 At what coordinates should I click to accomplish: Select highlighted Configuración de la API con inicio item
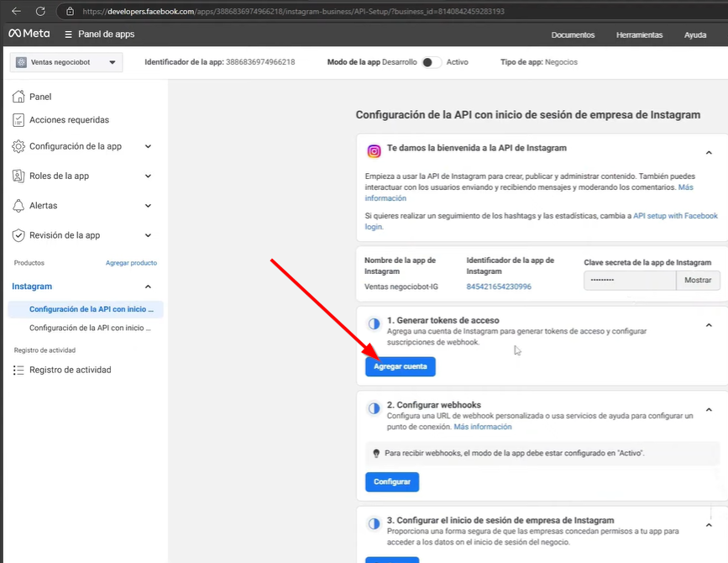(86, 309)
